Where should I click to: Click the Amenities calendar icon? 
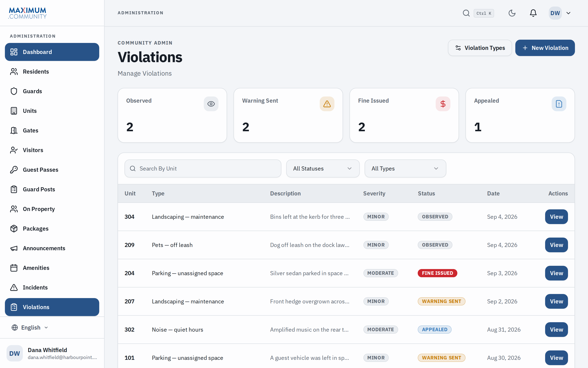(x=14, y=268)
